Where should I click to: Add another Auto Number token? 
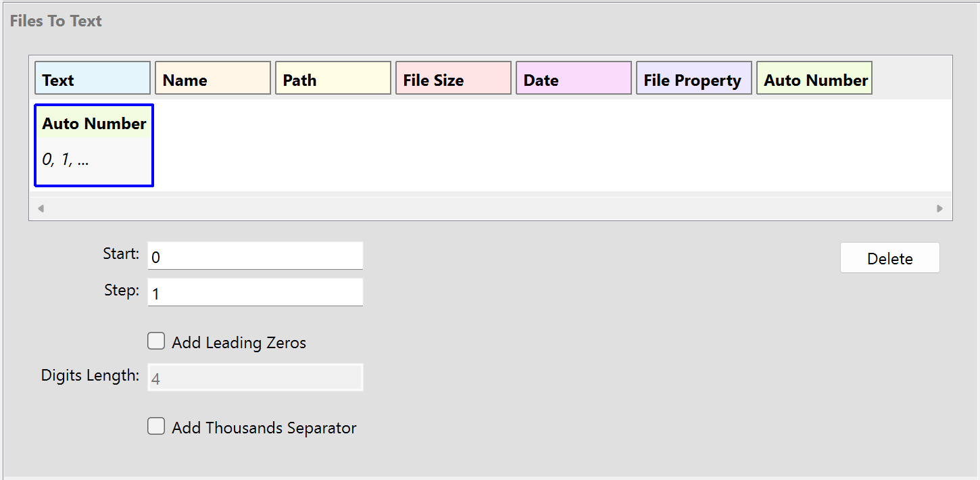click(814, 78)
